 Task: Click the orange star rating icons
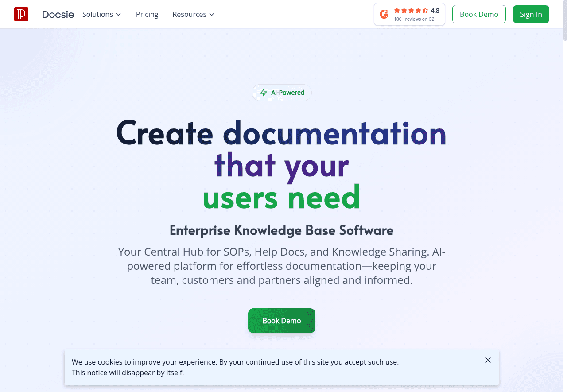point(411,11)
